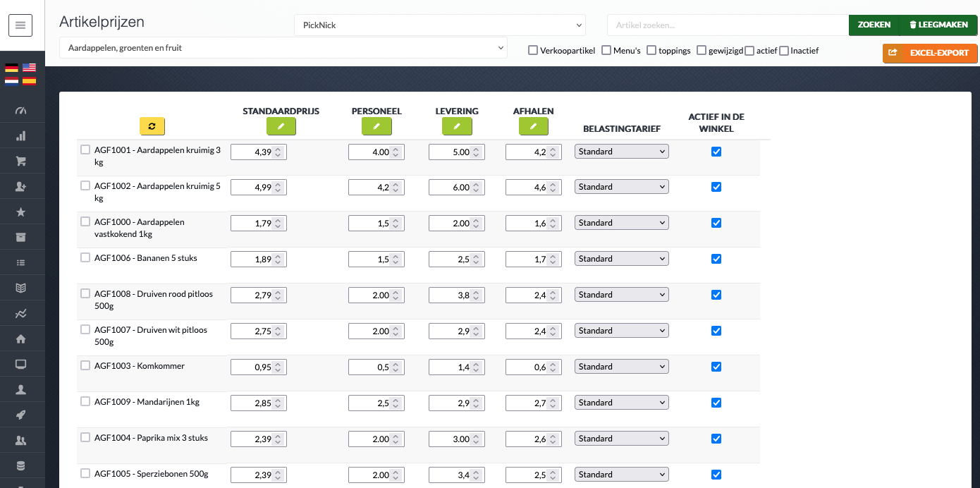The height and width of the screenshot is (488, 980).
Task: Open the rocket sidebar icon
Action: point(20,415)
